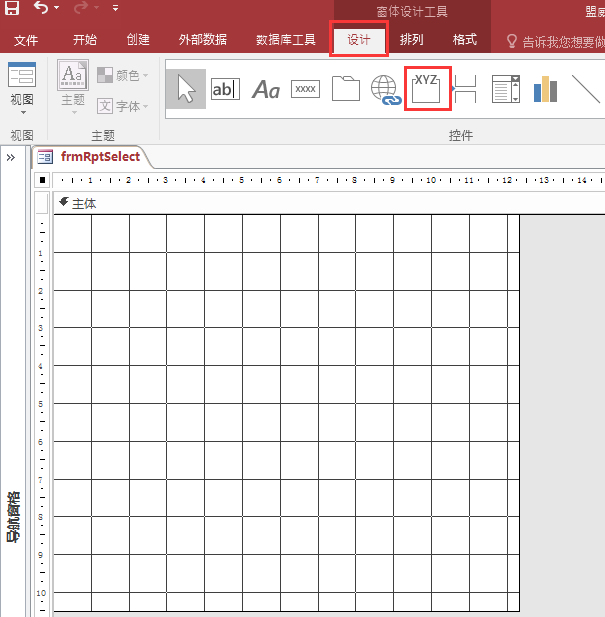605x617 pixels.
Task: Open the 数据库工具 ribbon tab
Action: [286, 40]
